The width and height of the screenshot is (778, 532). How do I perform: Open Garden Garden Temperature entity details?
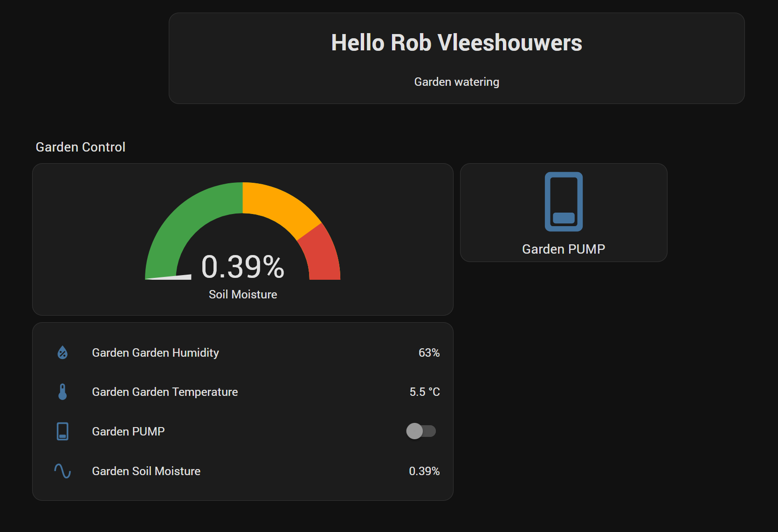165,392
